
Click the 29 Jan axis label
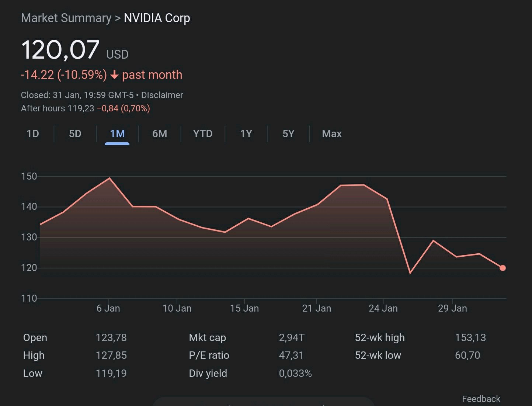[x=452, y=308]
